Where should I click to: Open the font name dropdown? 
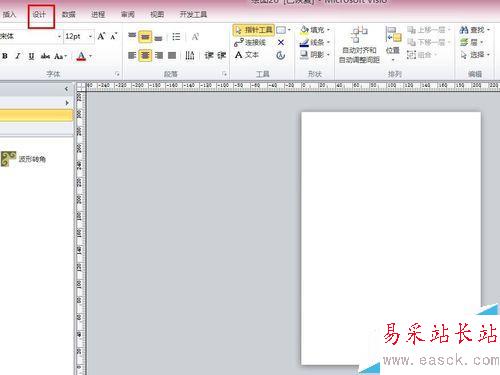pos(59,36)
